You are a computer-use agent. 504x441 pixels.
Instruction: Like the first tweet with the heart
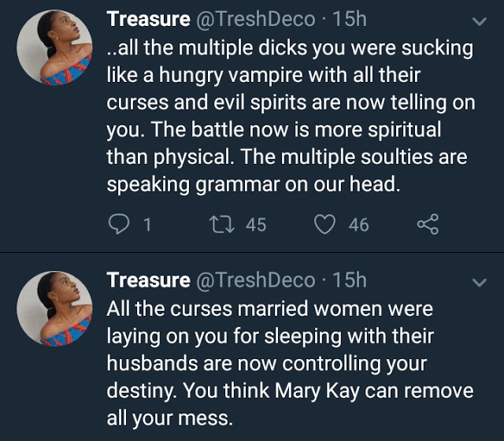324,224
